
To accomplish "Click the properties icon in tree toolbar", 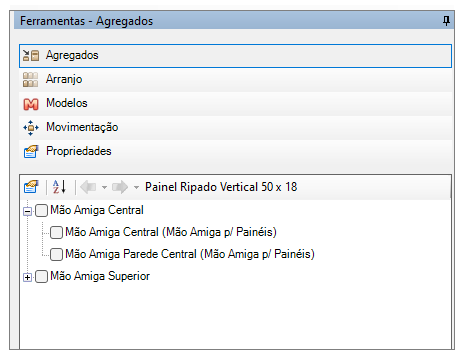I will point(31,187).
